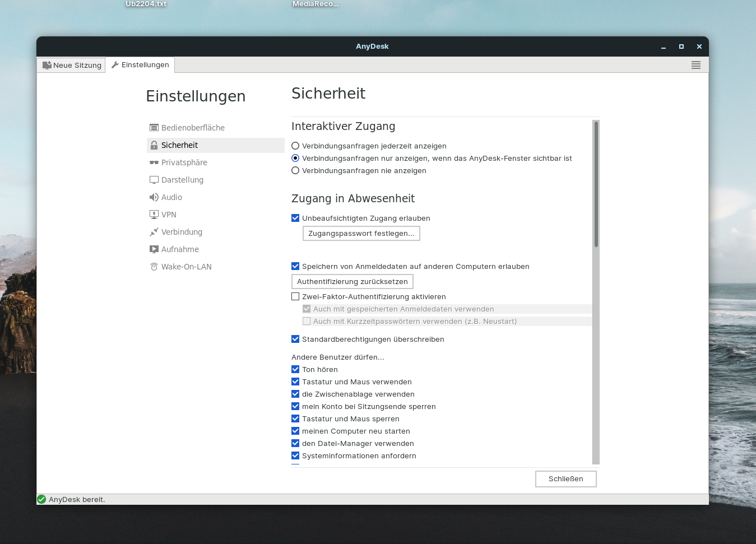Click 'Authentifizierung zurücksetzen' button

(353, 282)
